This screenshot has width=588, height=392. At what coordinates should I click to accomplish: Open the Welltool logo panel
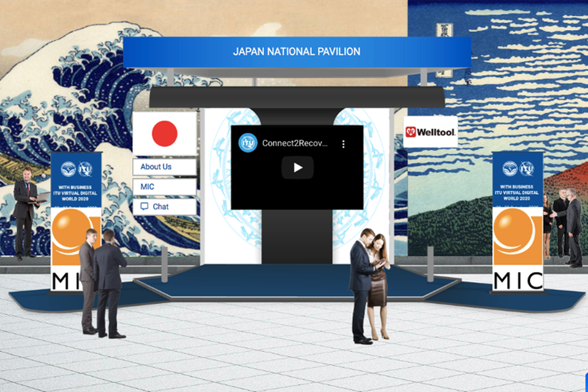(431, 132)
